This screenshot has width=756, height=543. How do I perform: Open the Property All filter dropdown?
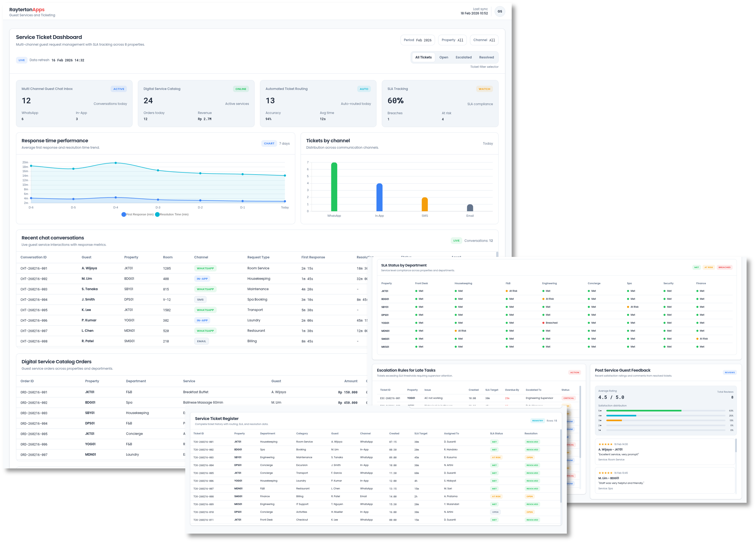click(x=452, y=40)
